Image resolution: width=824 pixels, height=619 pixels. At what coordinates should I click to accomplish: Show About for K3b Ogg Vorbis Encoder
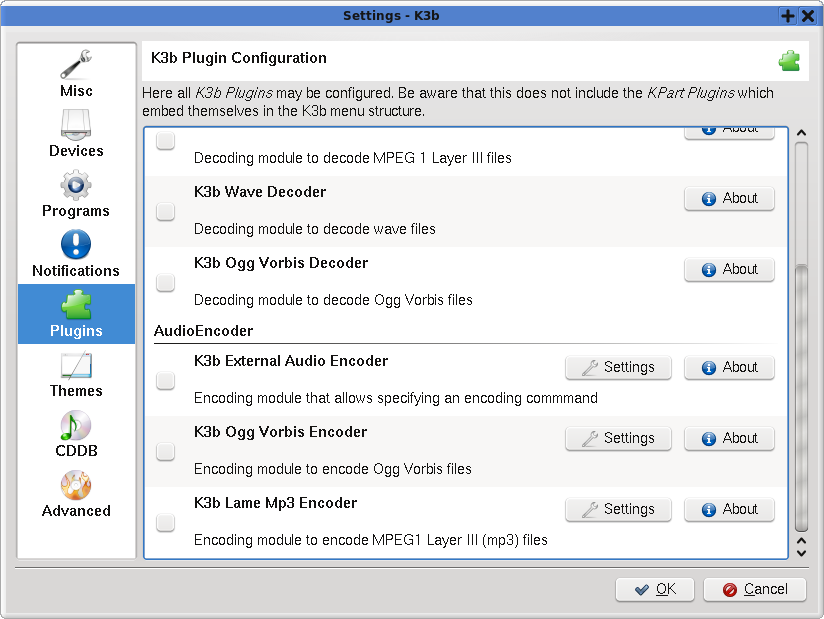729,438
